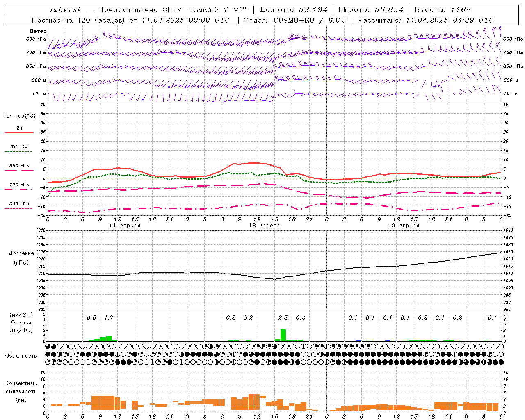Screen dimensions: 525x420
Task: Select the 'Долгота: 53.194' longitude value
Action: [294, 10]
